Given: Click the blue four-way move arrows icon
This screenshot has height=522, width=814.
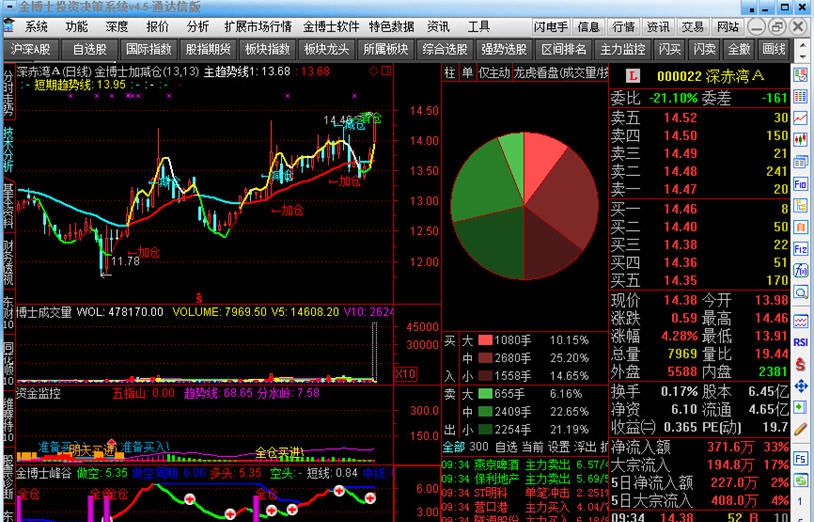Looking at the screenshot, I should [800, 386].
